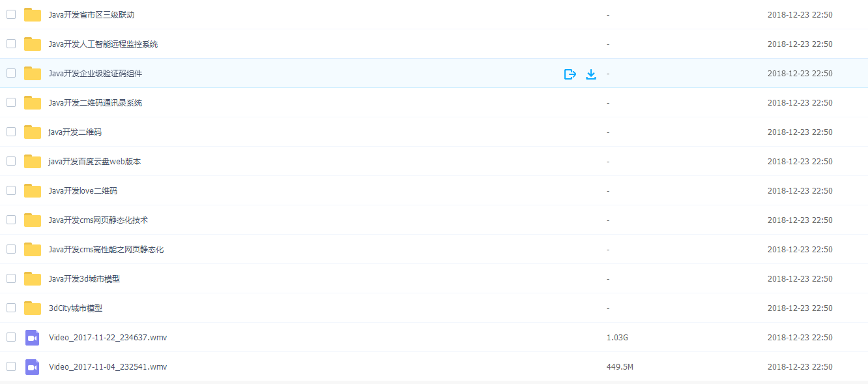Open file name Video_2017-11-22_234637.wmv

pos(108,338)
